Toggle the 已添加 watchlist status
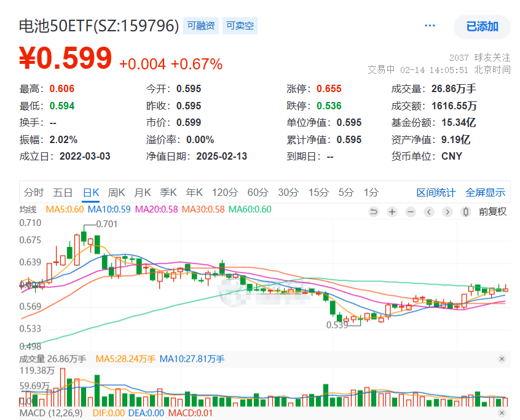This screenshot has width=520, height=420. tap(482, 27)
